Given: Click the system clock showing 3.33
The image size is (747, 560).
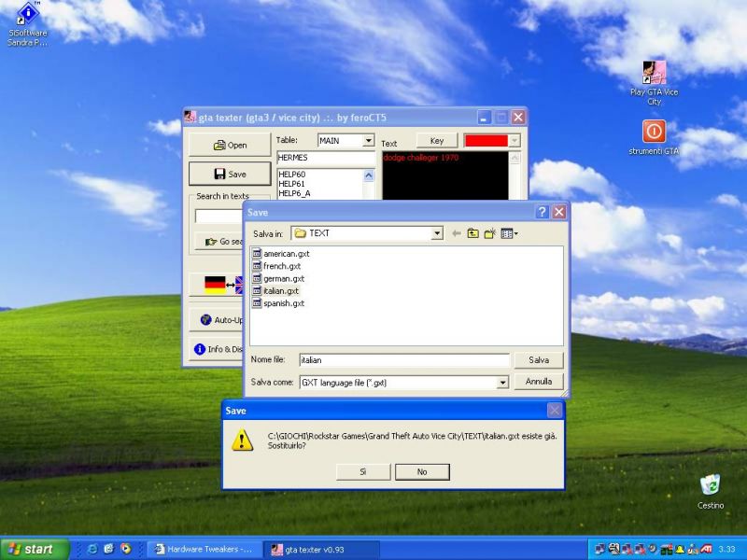Looking at the screenshot, I should 726,549.
